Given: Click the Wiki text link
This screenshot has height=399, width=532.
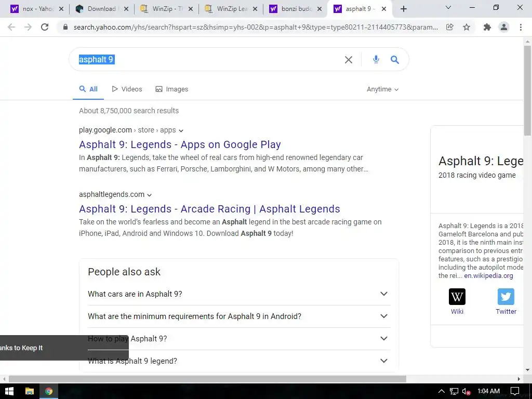Looking at the screenshot, I should 457,312.
